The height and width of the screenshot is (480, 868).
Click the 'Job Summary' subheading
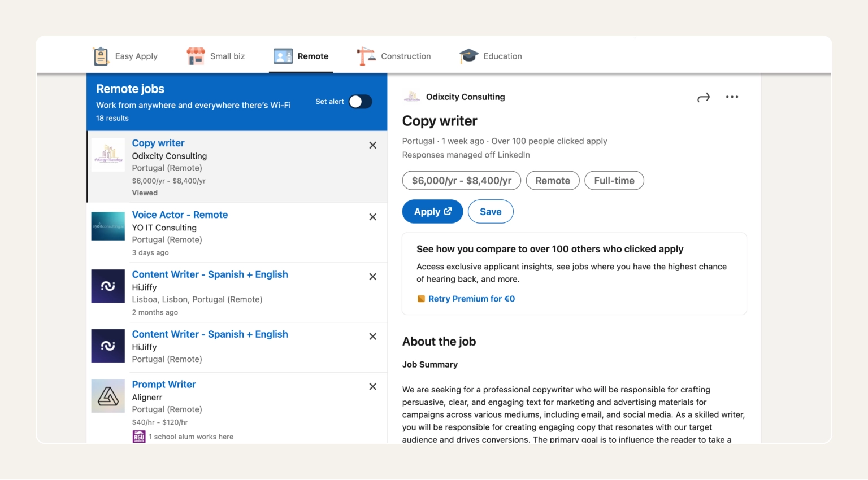(x=430, y=365)
